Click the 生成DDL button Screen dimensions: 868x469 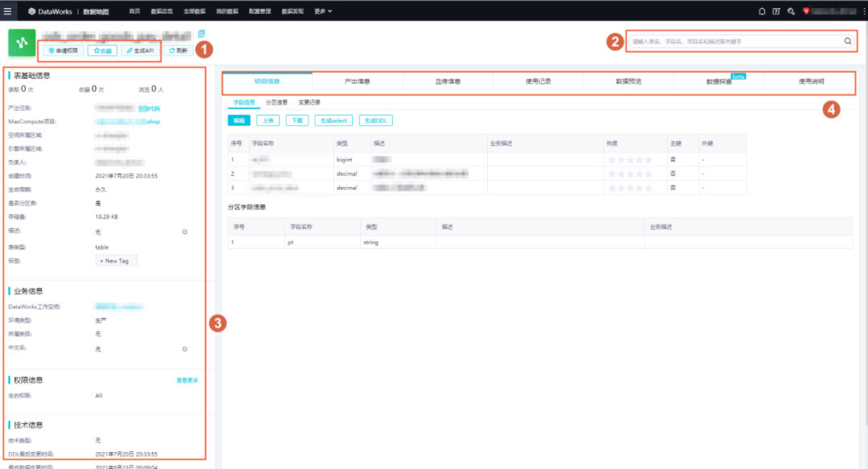[376, 120]
